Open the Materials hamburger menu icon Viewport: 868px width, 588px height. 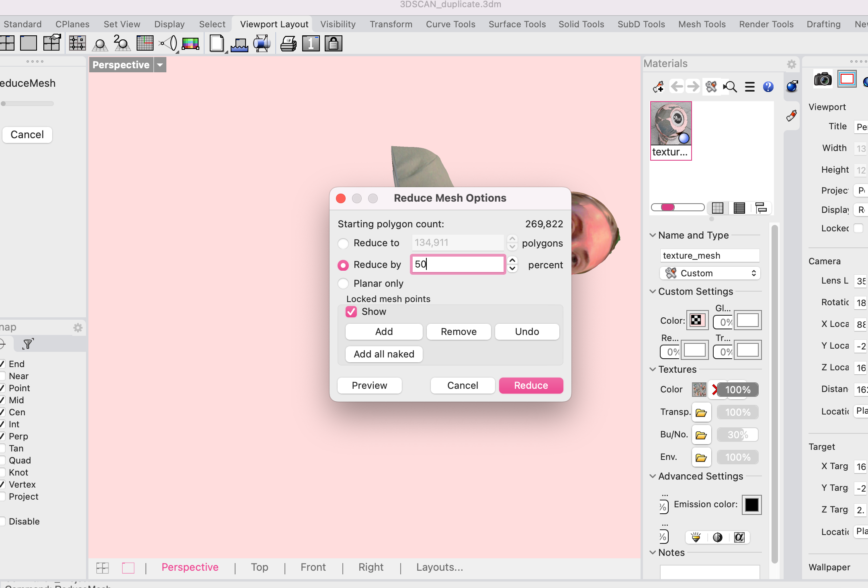point(749,87)
